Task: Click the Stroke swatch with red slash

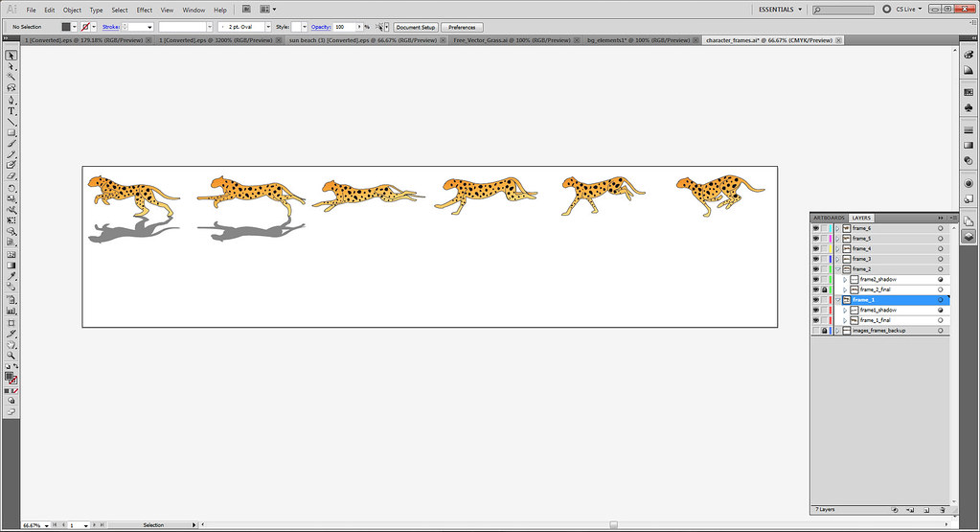Action: 85,27
